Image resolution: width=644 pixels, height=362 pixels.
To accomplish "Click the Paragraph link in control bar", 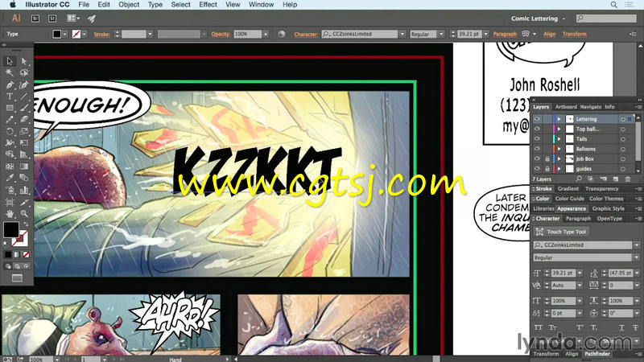I will 505,34.
